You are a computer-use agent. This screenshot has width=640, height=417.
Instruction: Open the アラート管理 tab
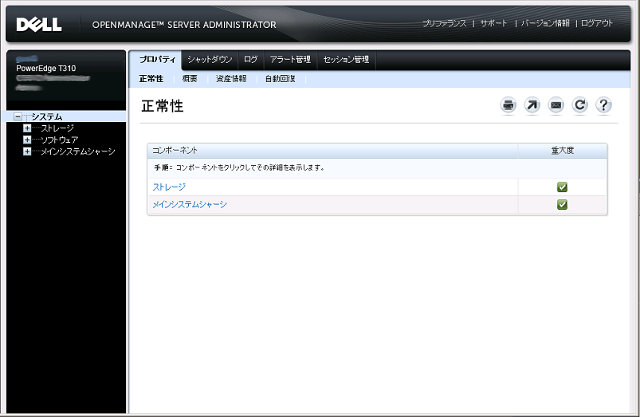point(290,60)
